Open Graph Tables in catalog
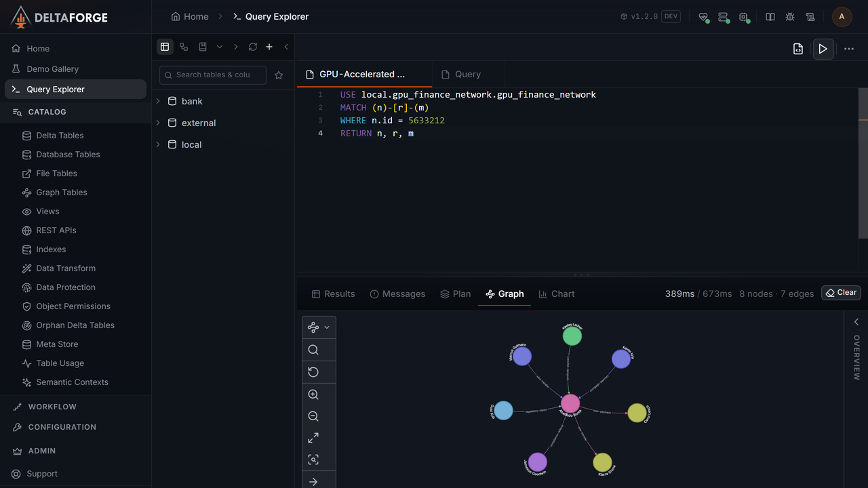 (62, 192)
